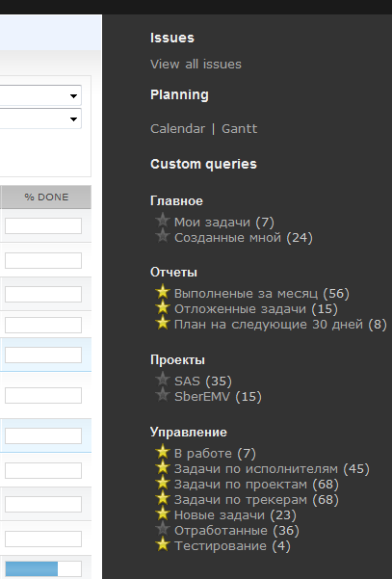Screen dimensions: 392x579
Task: Click the View all issues link
Action: point(196,65)
